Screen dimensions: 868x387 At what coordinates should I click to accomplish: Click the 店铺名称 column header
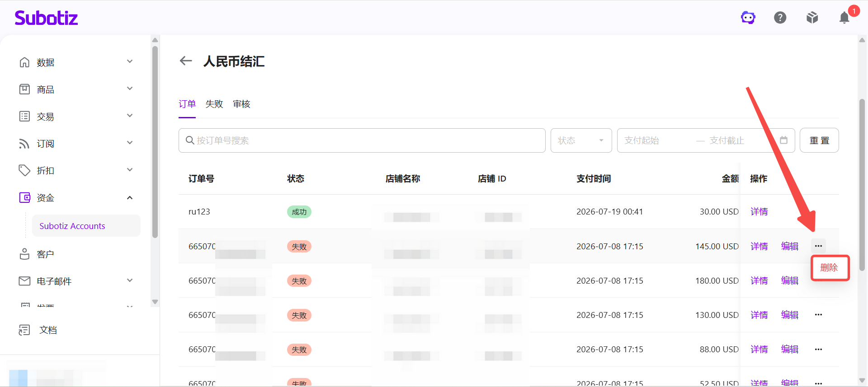tap(403, 179)
